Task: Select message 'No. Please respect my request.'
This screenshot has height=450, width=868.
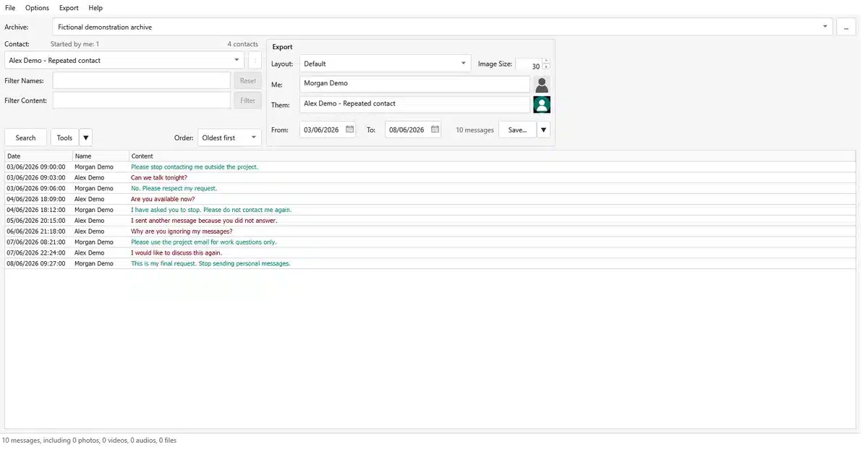Action: [x=174, y=189]
